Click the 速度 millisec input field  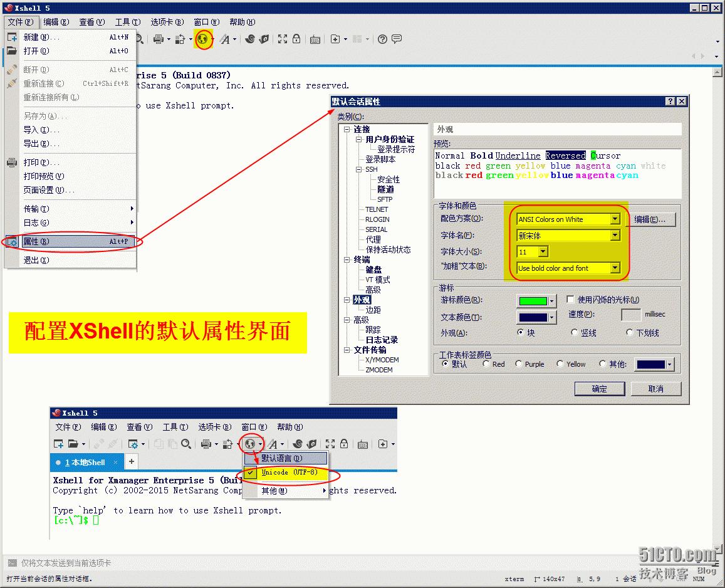630,313
